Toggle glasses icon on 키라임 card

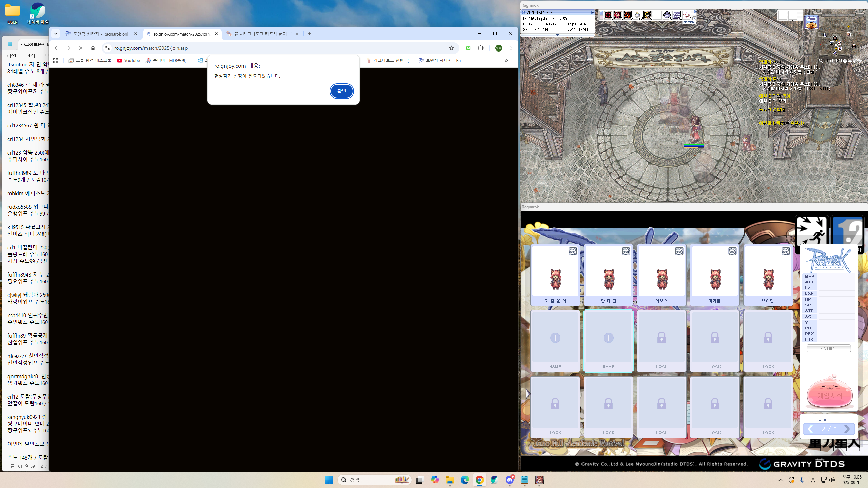pyautogui.click(x=732, y=251)
